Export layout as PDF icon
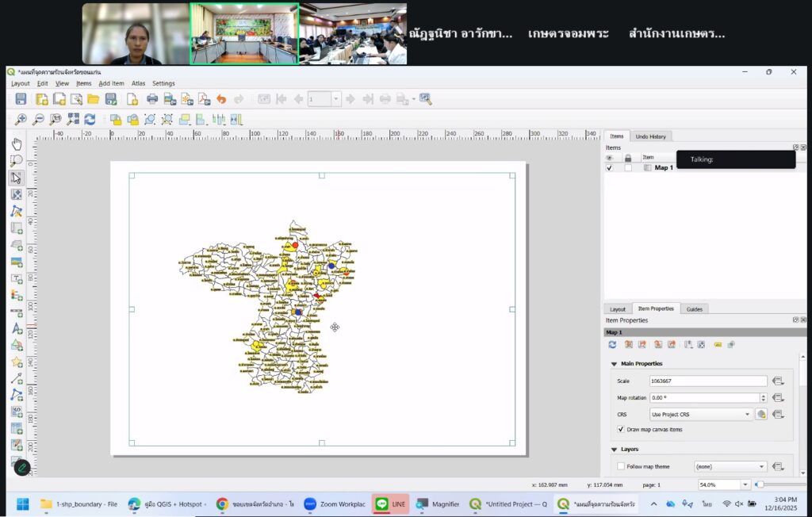This screenshot has width=812, height=517. click(x=204, y=99)
